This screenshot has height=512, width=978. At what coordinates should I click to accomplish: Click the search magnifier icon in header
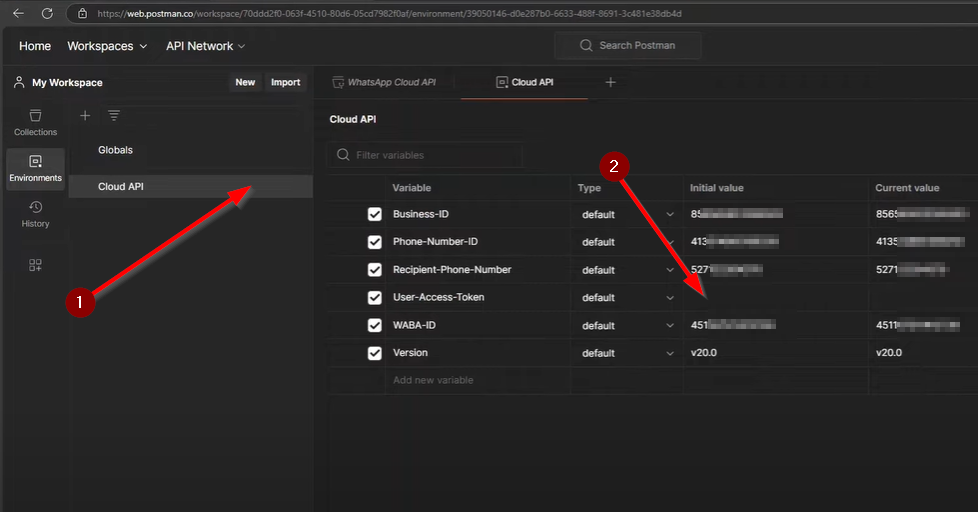tap(586, 46)
